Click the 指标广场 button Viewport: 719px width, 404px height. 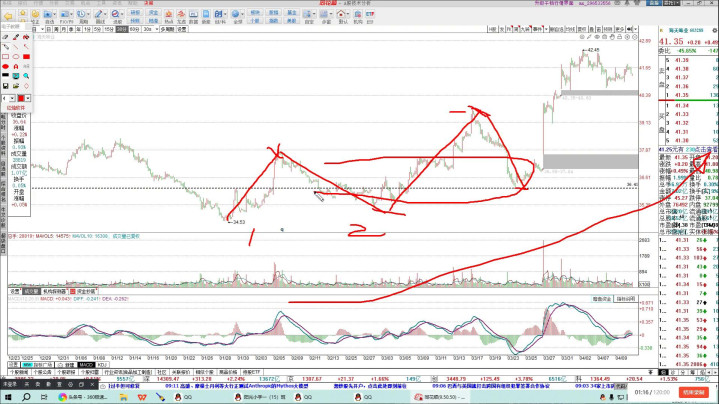tap(38, 365)
